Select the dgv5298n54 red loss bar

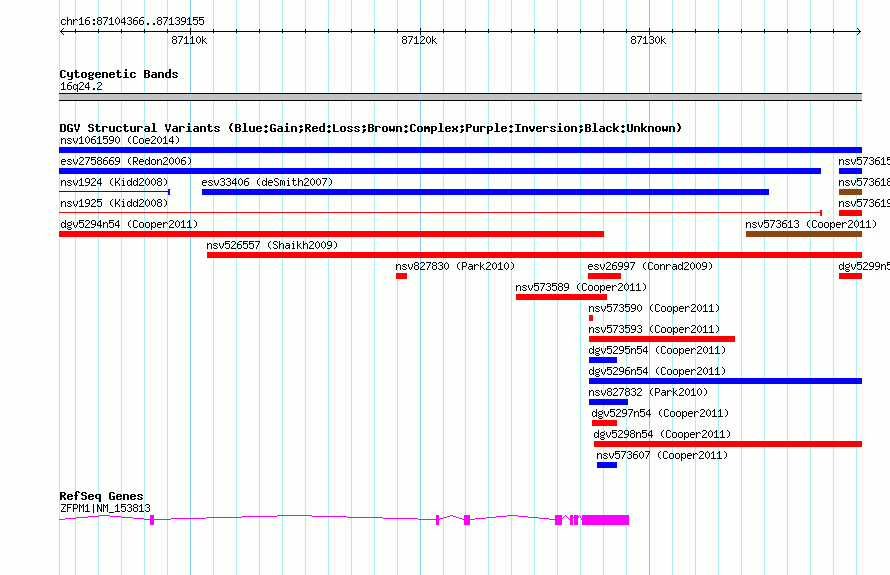[728, 444]
